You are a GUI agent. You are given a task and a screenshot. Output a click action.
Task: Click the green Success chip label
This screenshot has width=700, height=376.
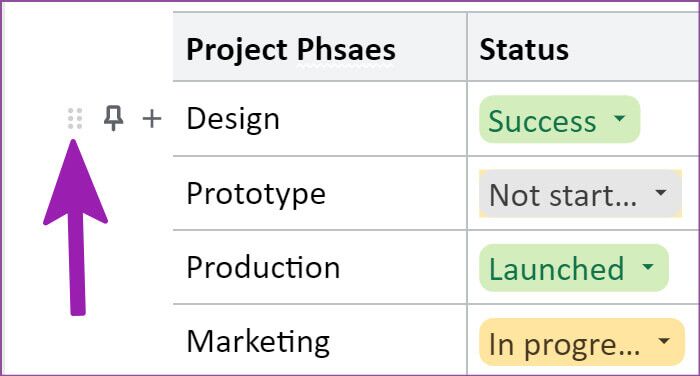(x=542, y=121)
